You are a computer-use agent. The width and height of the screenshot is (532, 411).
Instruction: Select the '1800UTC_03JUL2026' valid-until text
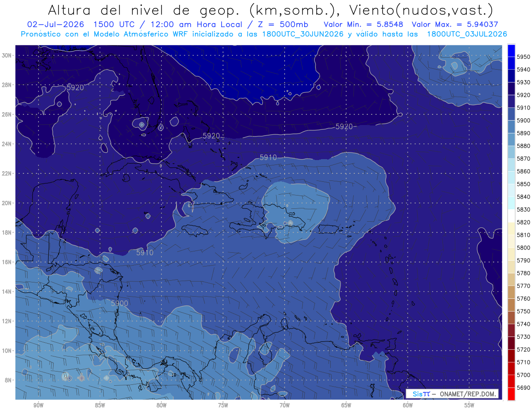467,34
